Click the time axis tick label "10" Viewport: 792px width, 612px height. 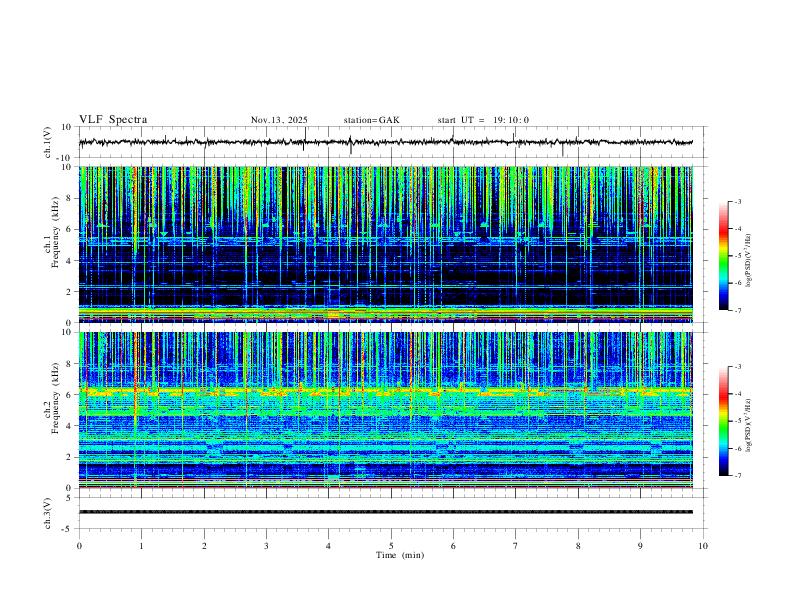703,546
